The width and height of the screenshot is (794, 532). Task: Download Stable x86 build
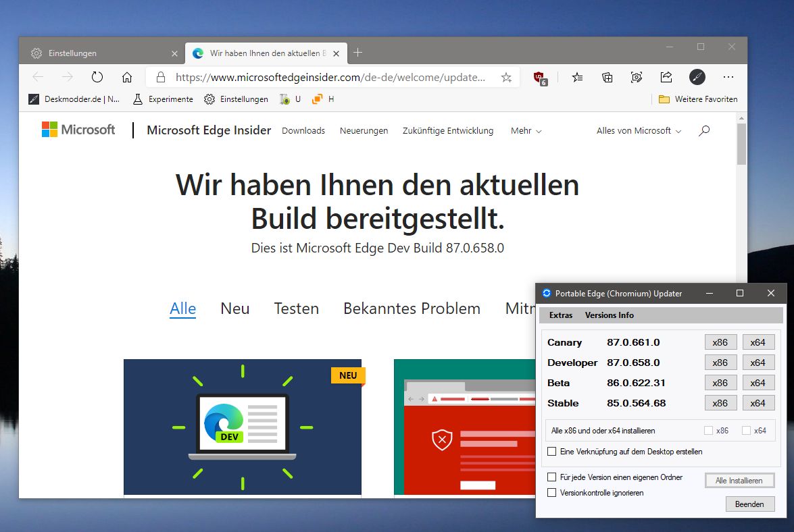720,403
